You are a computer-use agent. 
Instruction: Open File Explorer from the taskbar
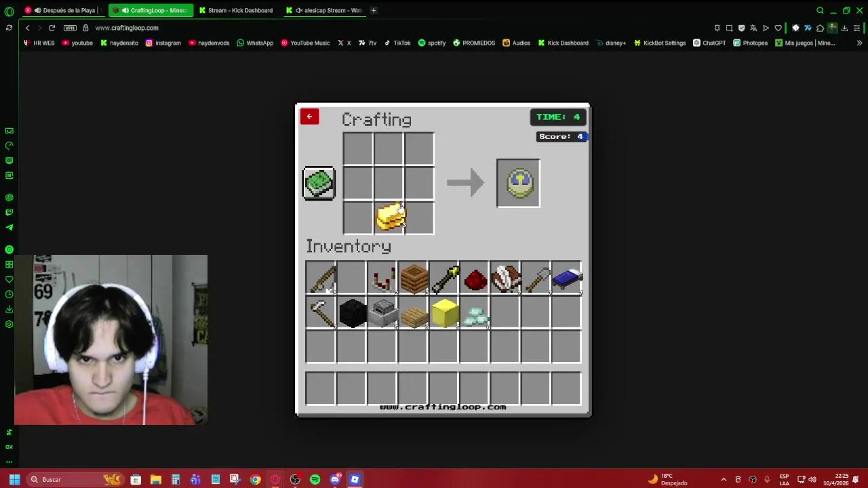pyautogui.click(x=155, y=479)
